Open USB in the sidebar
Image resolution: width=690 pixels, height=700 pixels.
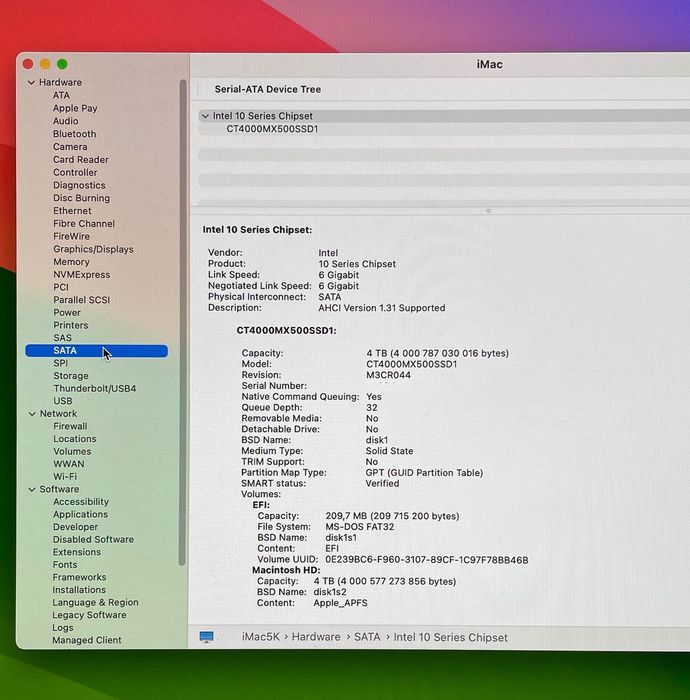click(x=63, y=401)
